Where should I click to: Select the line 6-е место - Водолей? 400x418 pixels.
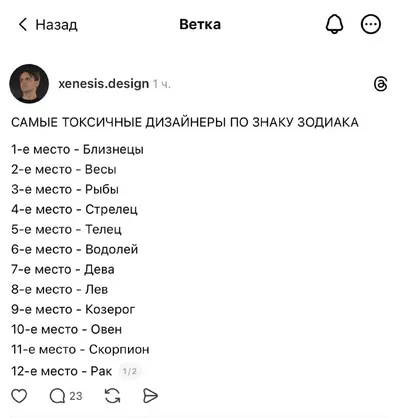point(74,249)
